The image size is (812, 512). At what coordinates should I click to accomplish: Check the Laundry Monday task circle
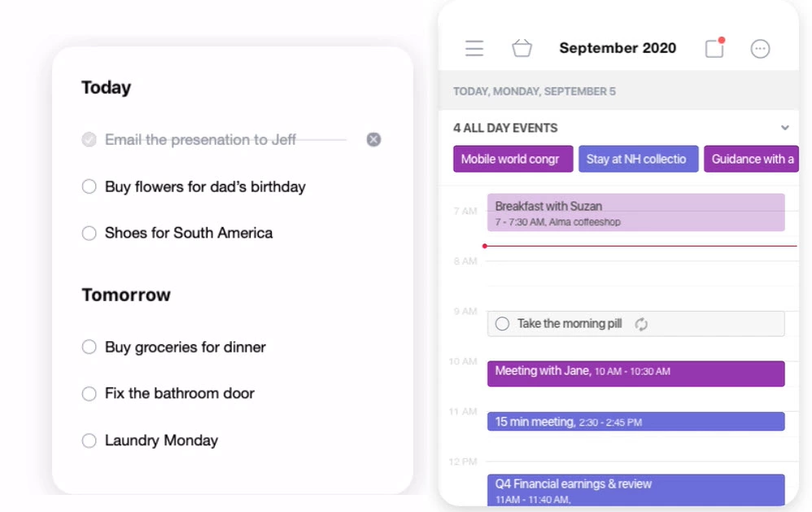(89, 440)
